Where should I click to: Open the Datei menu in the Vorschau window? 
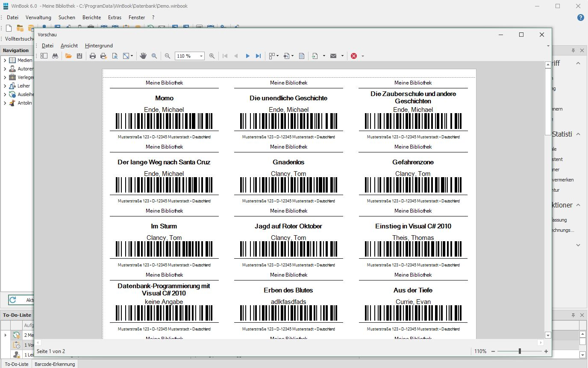tap(47, 46)
